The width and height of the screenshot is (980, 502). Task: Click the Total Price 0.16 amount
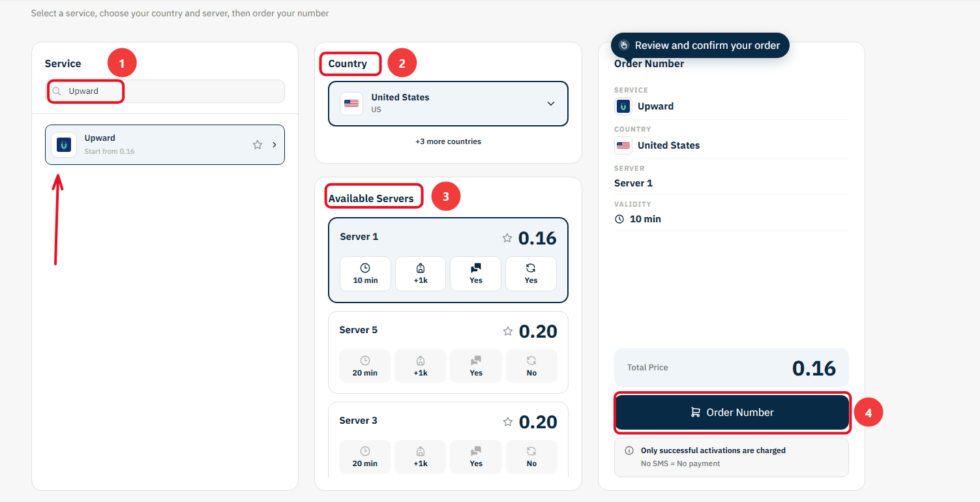tap(814, 368)
